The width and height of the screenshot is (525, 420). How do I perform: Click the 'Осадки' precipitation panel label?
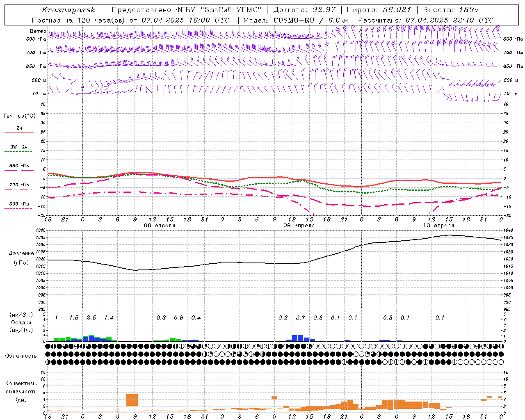pyautogui.click(x=21, y=322)
